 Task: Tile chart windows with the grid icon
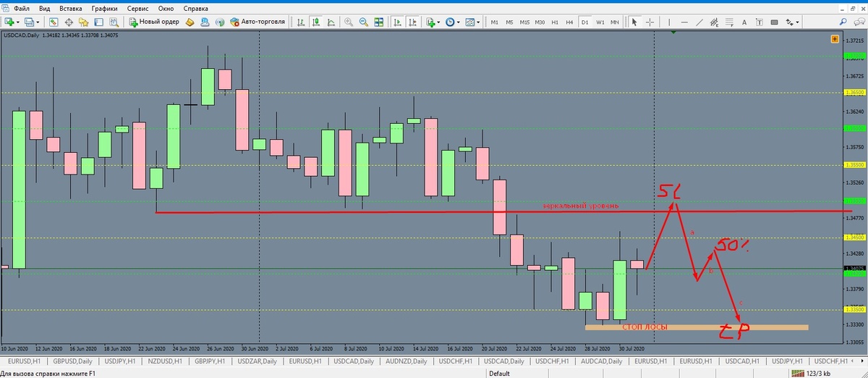coord(379,22)
